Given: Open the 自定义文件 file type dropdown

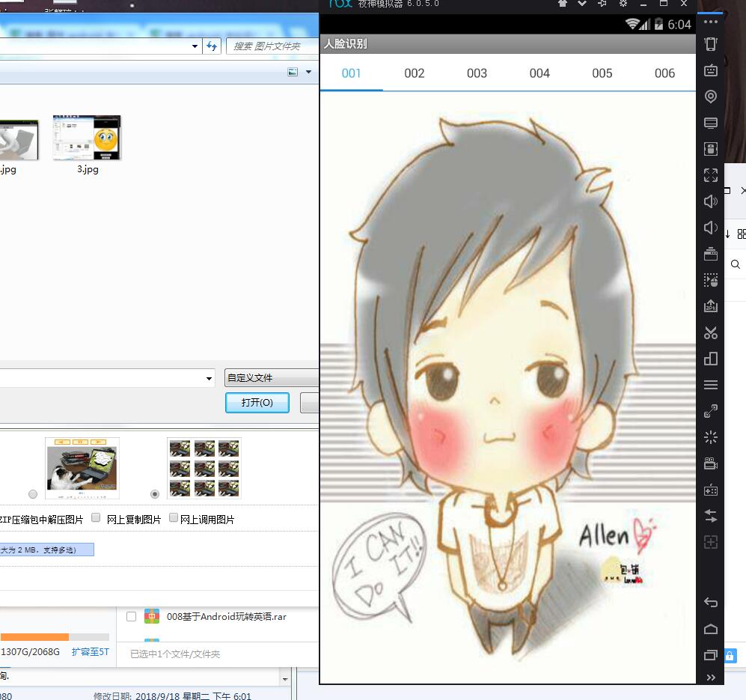Looking at the screenshot, I should point(271,377).
